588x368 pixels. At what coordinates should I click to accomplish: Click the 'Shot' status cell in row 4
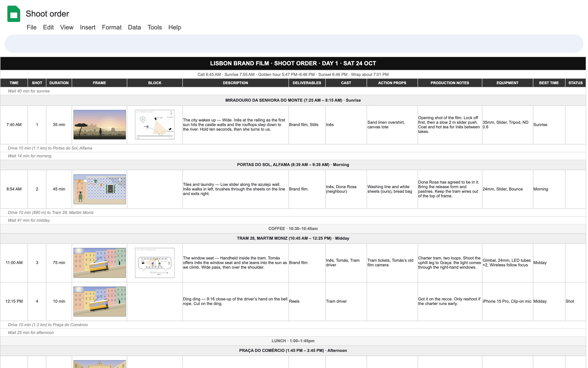click(x=575, y=301)
